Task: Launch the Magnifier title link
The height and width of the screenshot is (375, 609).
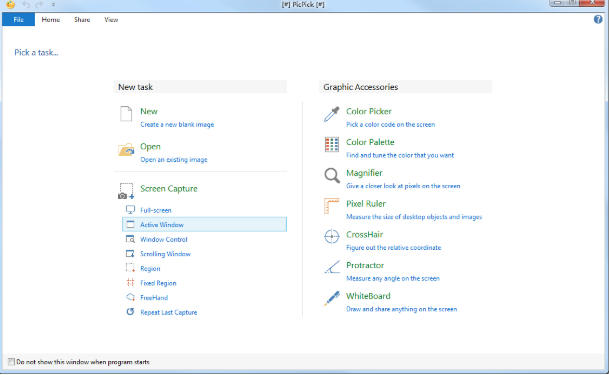Action: [364, 173]
